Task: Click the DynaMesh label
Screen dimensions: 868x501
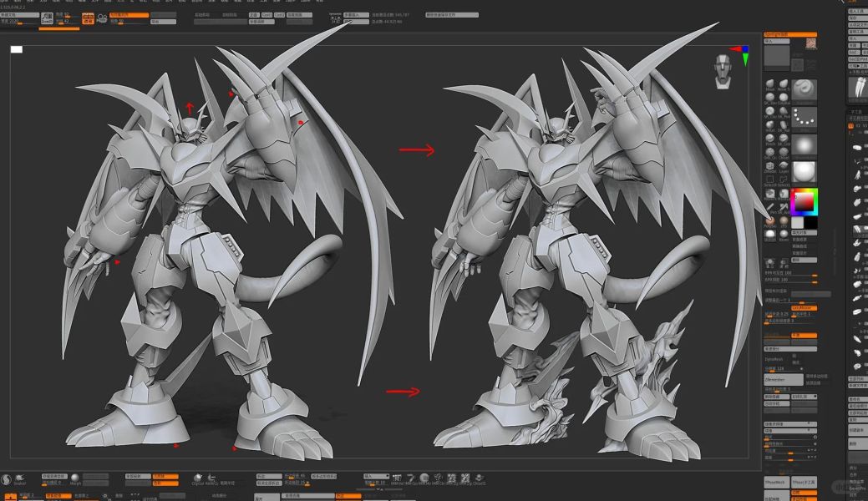Action: 774,359
